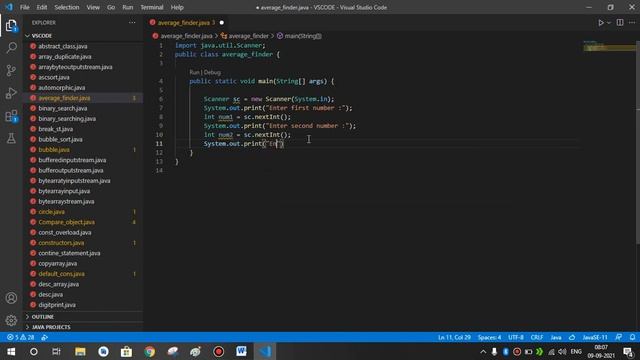Screen dimensions: 640x360
Task: Open Cortana search circle on taskbar
Action: [34, 351]
